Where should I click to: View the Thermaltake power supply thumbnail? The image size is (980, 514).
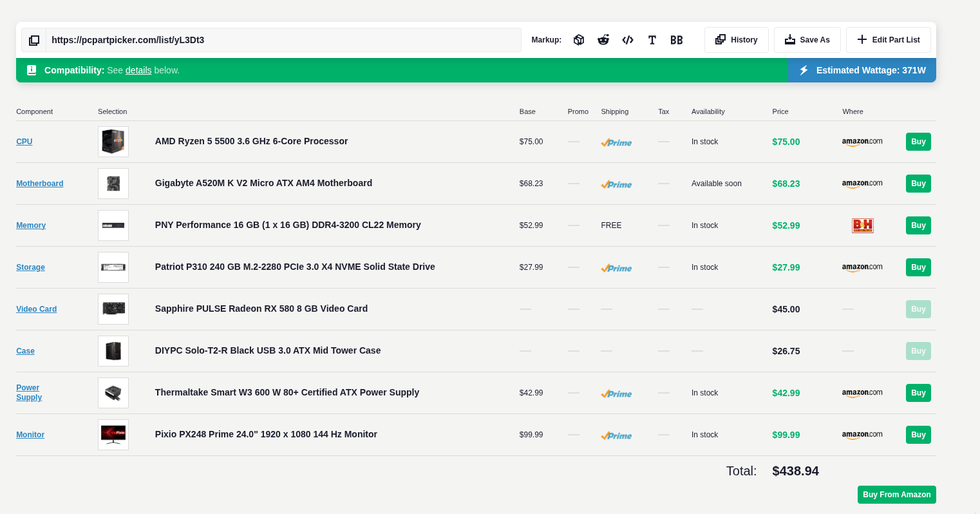coord(113,393)
